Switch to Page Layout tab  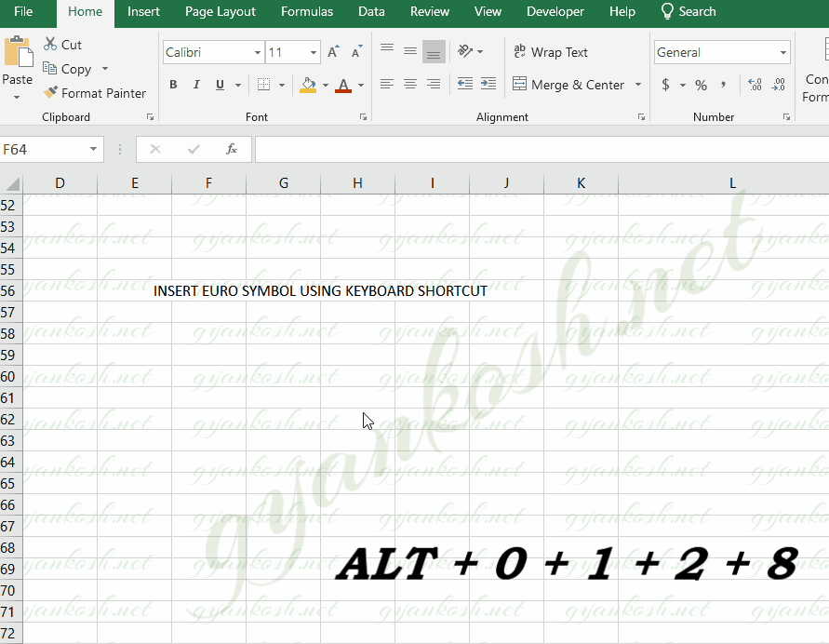click(221, 11)
